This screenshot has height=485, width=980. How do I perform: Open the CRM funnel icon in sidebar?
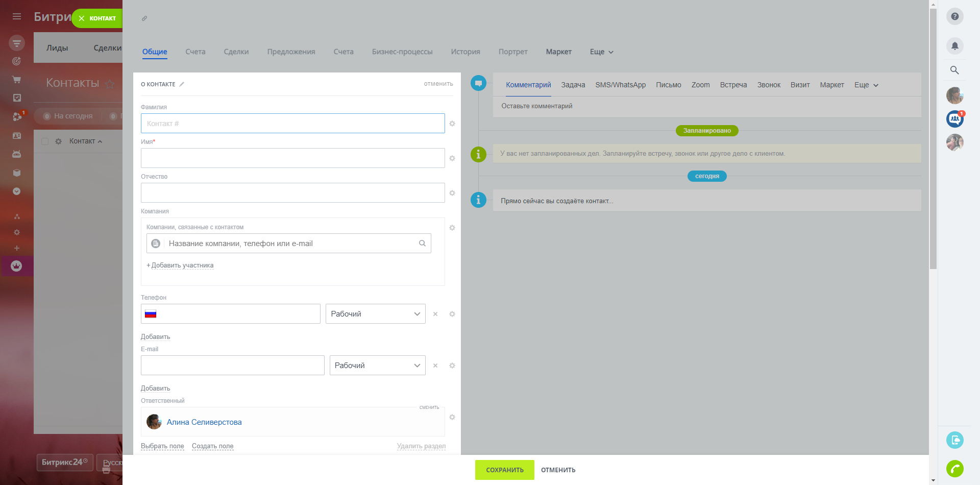[x=17, y=43]
